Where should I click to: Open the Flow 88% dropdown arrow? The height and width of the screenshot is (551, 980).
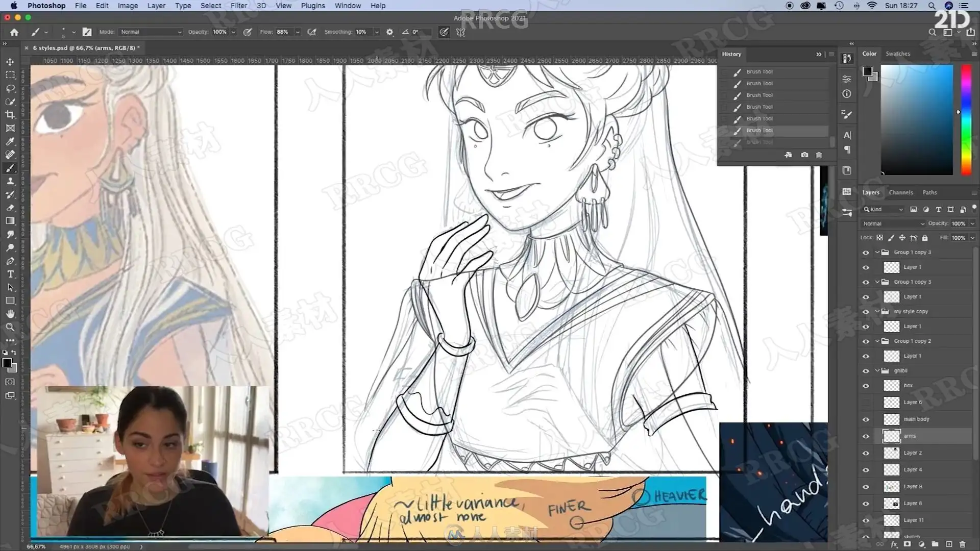point(298,32)
